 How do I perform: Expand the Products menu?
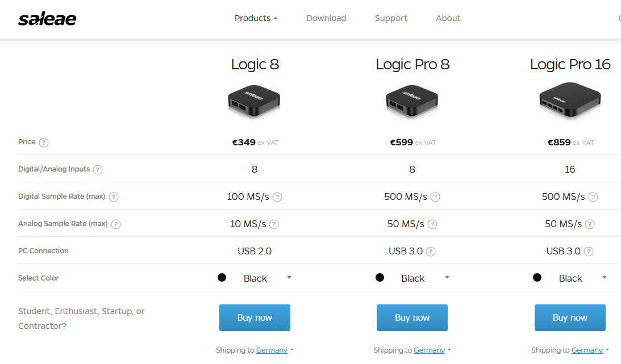(x=256, y=18)
